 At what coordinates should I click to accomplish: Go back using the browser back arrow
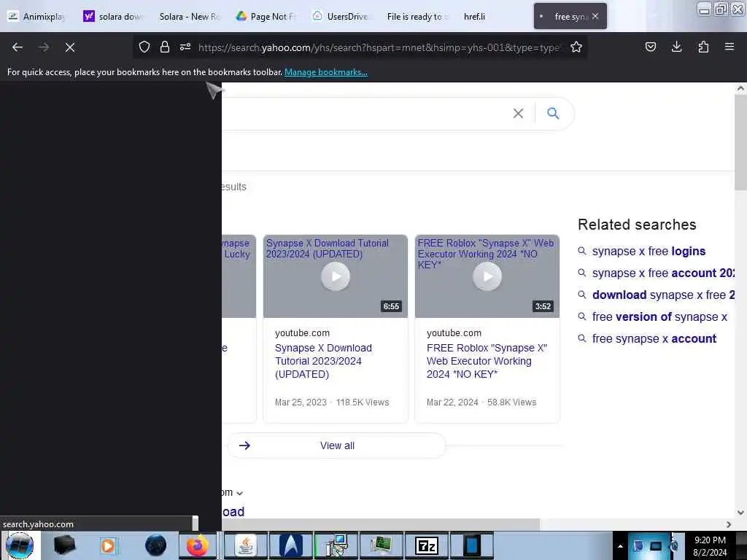(18, 47)
